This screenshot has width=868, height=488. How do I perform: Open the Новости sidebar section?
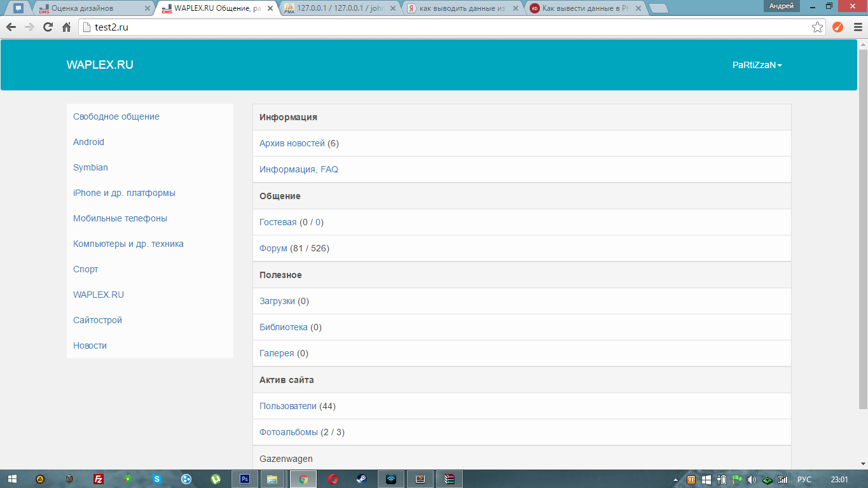point(90,345)
